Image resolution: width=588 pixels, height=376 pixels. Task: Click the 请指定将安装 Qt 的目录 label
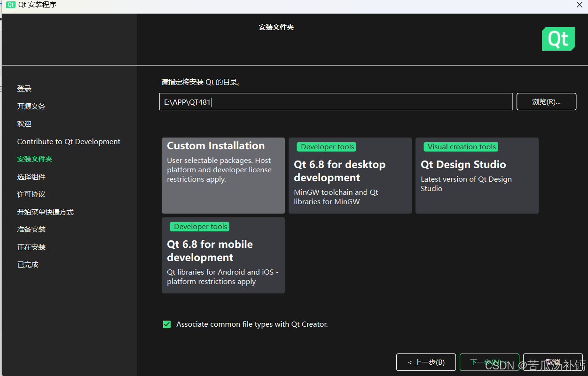201,82
